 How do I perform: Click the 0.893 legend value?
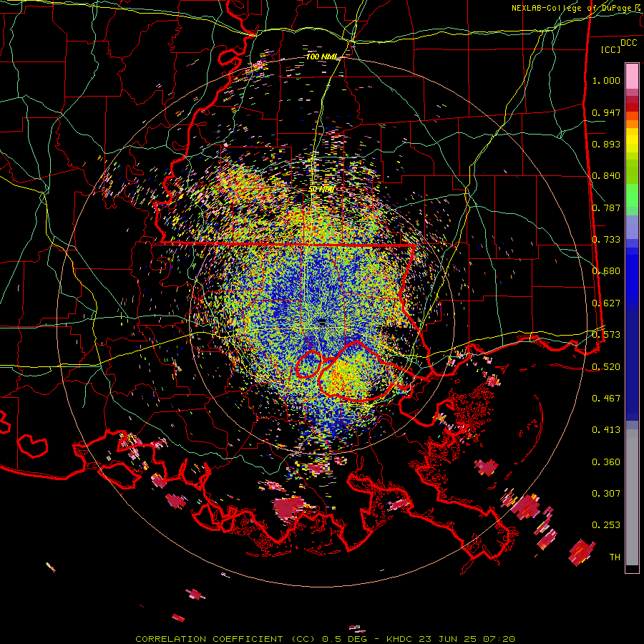coord(606,144)
